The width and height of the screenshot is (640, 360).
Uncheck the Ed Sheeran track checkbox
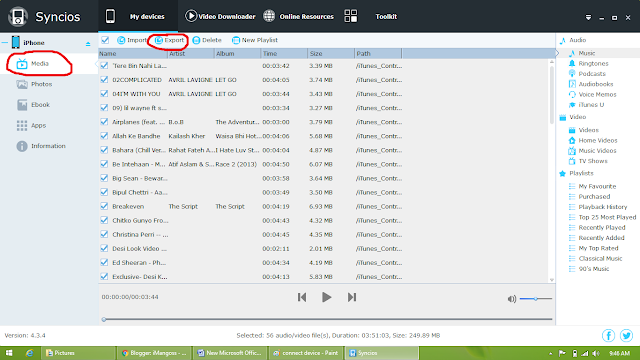pyautogui.click(x=104, y=262)
